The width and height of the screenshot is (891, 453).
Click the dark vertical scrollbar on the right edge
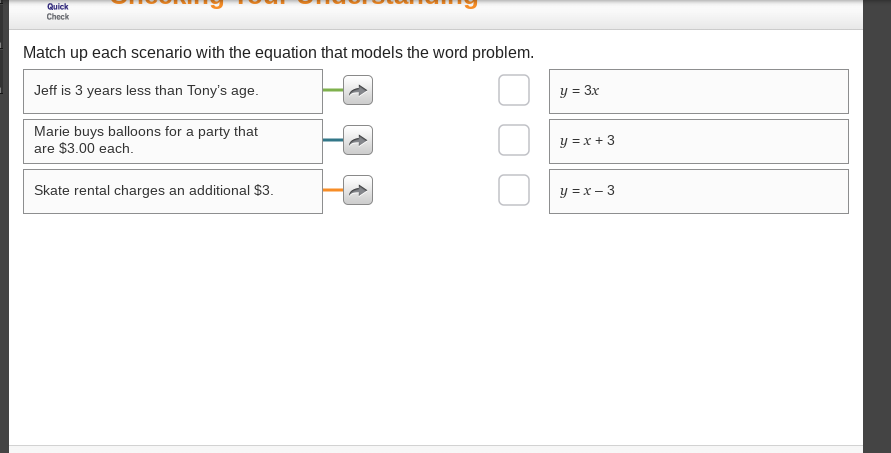[x=877, y=226]
